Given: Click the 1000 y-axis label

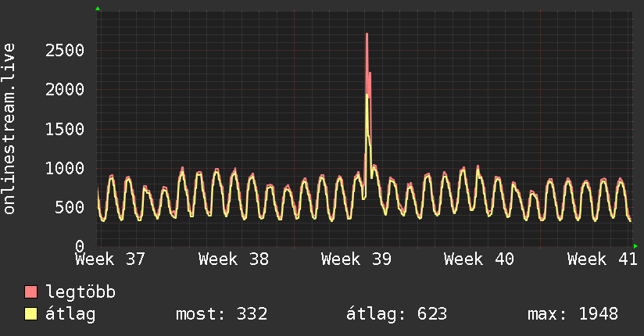Looking at the screenshot, I should 65,169.
